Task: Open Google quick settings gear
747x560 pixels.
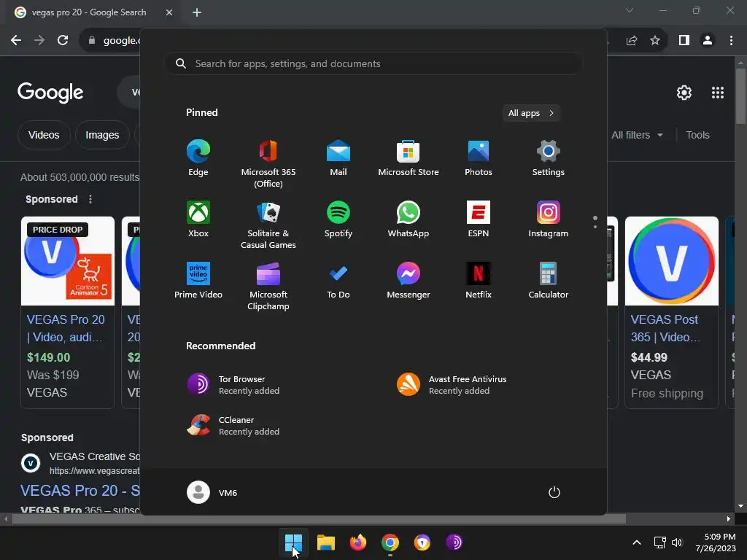Action: [684, 93]
